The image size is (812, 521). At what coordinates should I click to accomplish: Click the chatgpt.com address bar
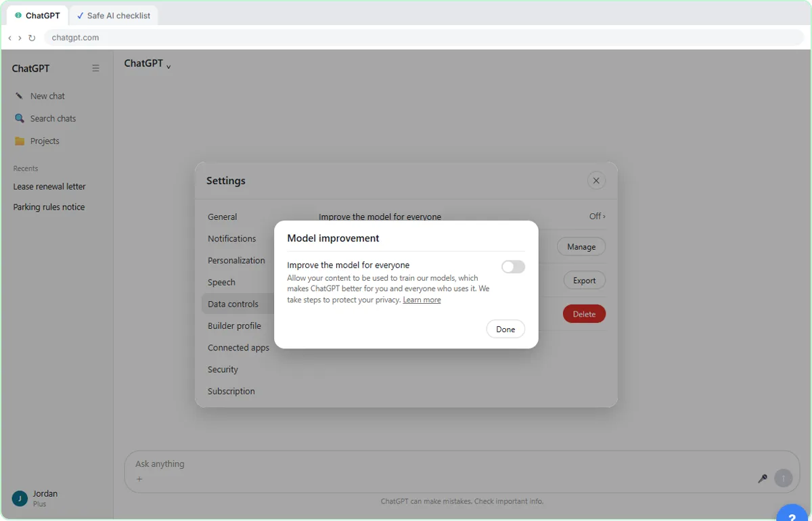(424, 38)
